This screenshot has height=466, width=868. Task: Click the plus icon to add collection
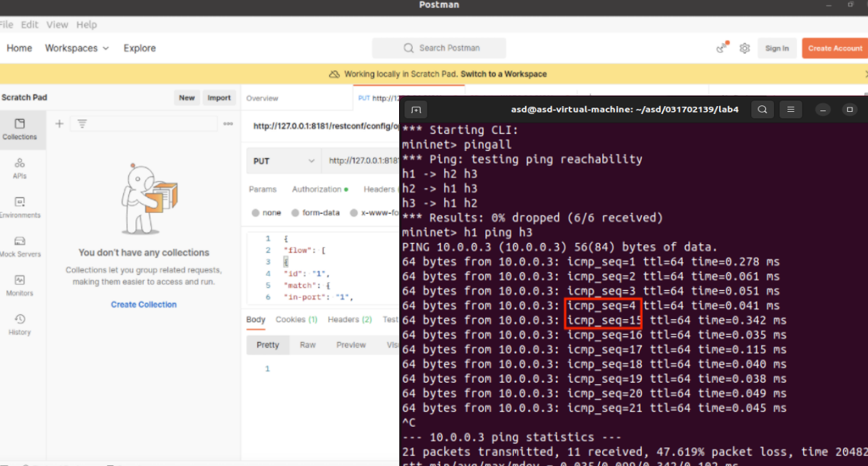[59, 124]
